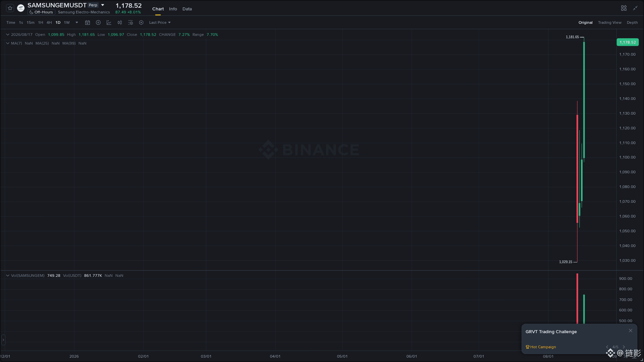The height and width of the screenshot is (362, 644).
Task: Click the red volume bar
Action: pos(577,299)
